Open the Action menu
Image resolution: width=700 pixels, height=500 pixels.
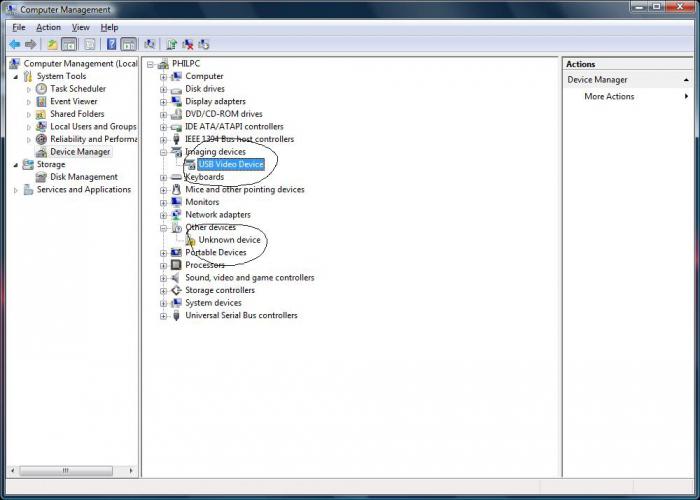48,28
